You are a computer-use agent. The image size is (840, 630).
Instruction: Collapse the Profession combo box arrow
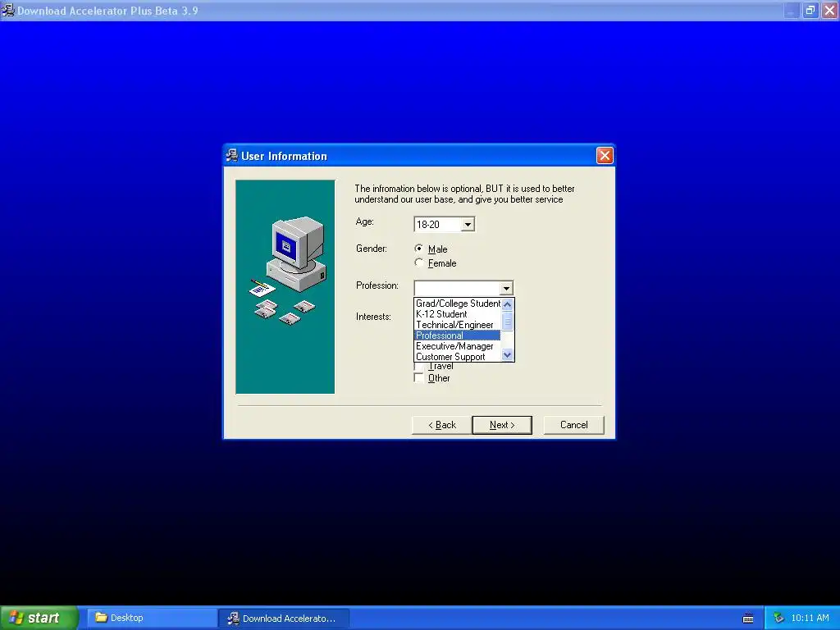coord(505,288)
